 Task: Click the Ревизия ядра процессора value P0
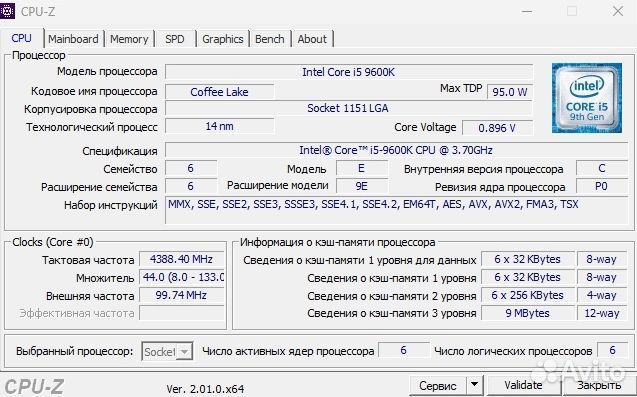click(x=602, y=186)
